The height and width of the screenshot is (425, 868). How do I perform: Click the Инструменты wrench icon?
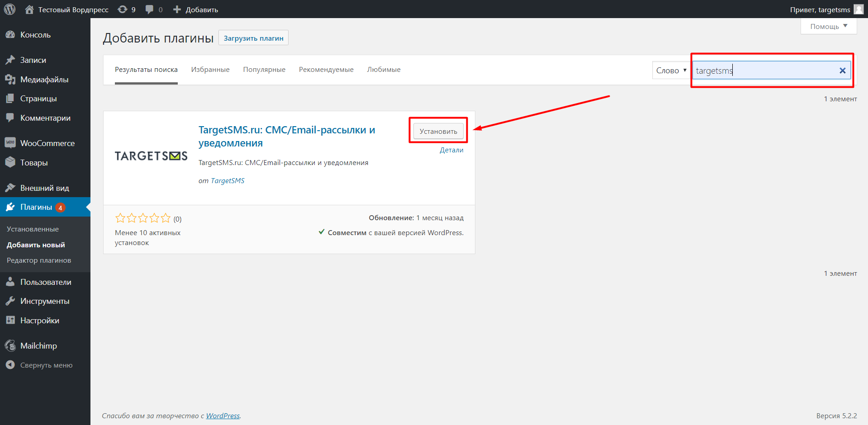pyautogui.click(x=10, y=301)
